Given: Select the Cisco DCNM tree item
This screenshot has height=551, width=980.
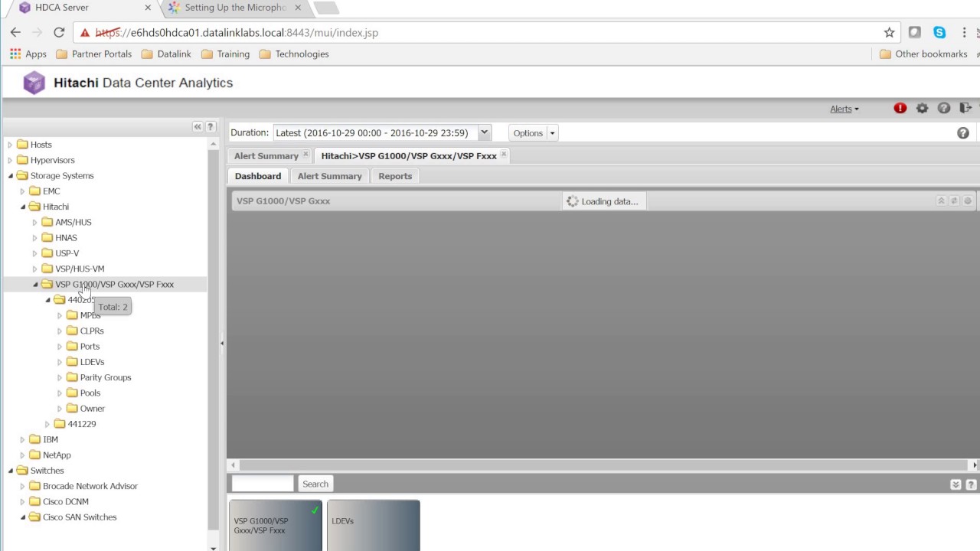Looking at the screenshot, I should [x=66, y=502].
